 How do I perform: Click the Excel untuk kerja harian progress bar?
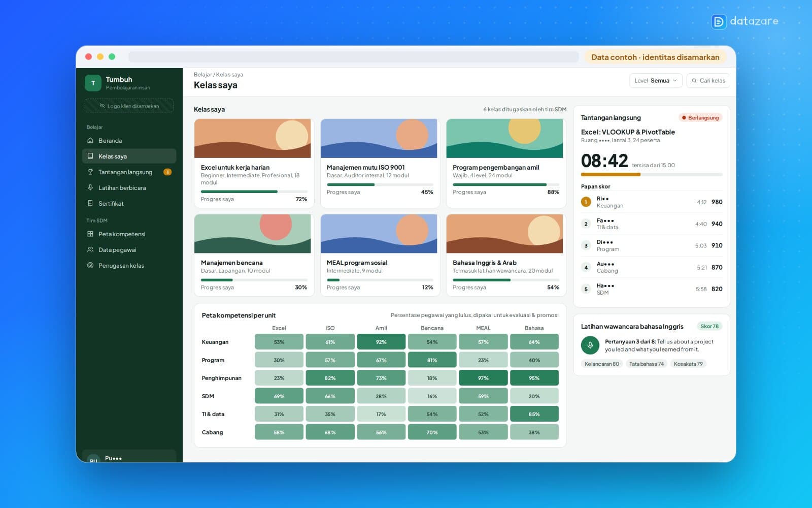click(254, 192)
